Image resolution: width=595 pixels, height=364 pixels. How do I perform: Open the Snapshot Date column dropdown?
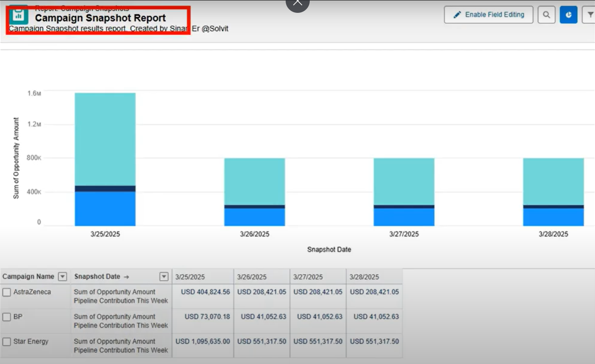[x=164, y=276]
